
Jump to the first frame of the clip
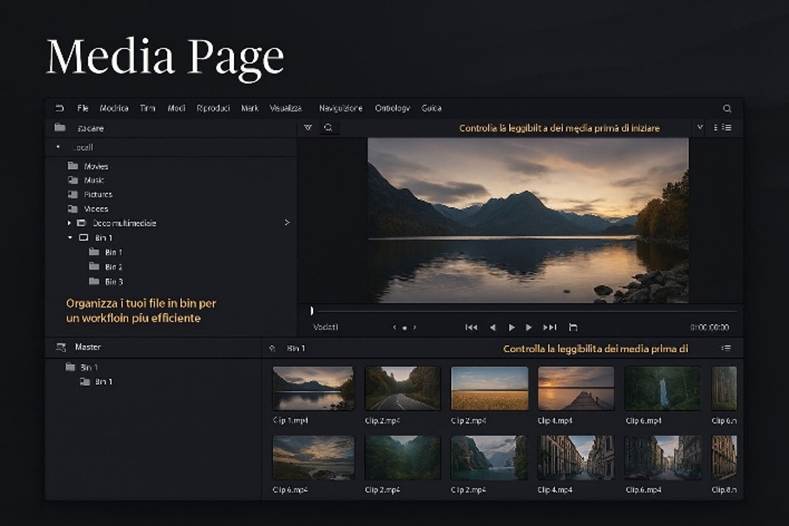(x=471, y=327)
